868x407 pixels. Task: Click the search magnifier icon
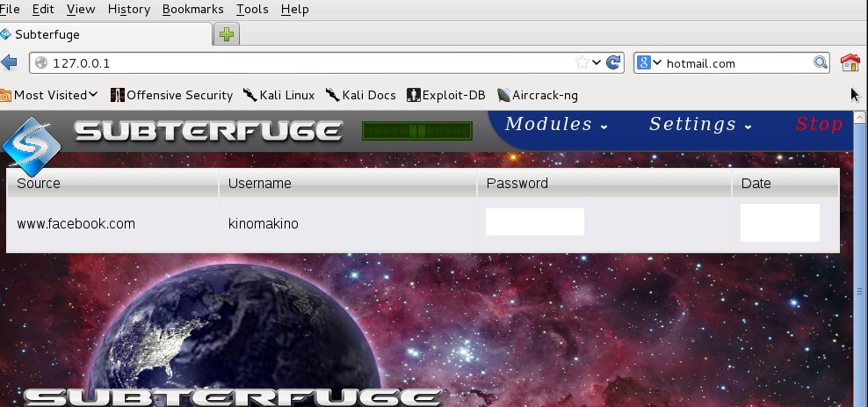pyautogui.click(x=821, y=63)
